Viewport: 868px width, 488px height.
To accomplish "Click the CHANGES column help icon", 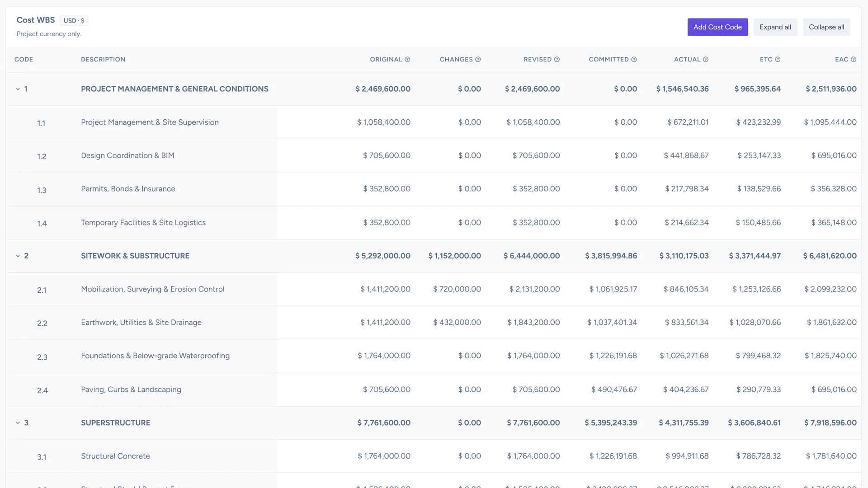I will point(478,60).
